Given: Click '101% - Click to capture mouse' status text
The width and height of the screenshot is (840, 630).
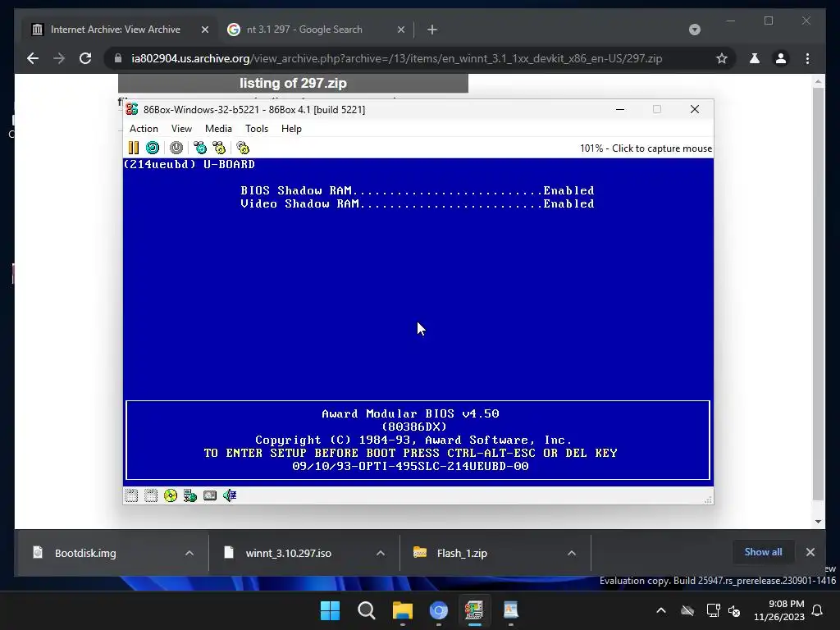Looking at the screenshot, I should click(x=646, y=148).
